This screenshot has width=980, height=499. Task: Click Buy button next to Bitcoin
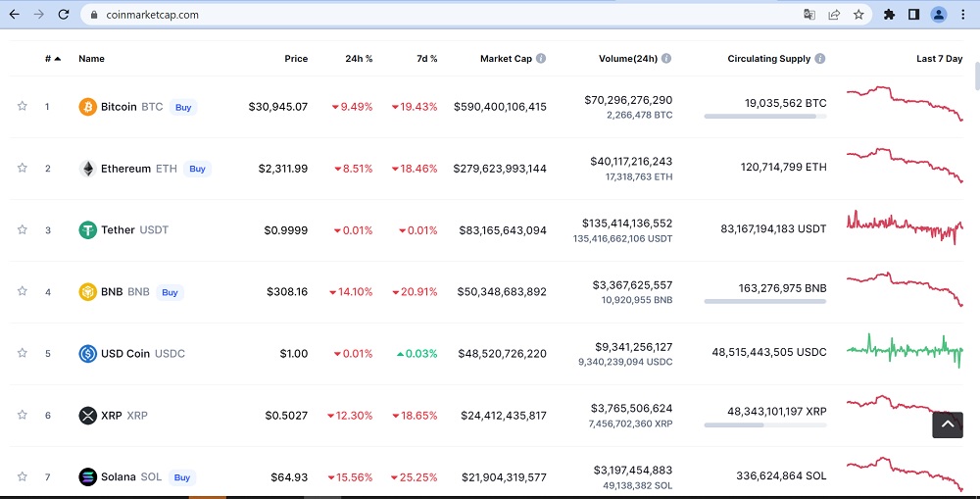[183, 108]
